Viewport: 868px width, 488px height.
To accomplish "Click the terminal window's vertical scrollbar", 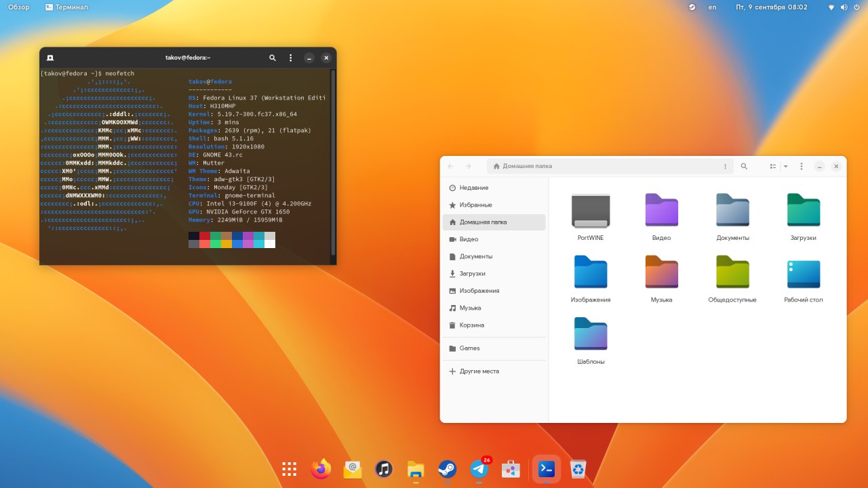I will (333, 163).
